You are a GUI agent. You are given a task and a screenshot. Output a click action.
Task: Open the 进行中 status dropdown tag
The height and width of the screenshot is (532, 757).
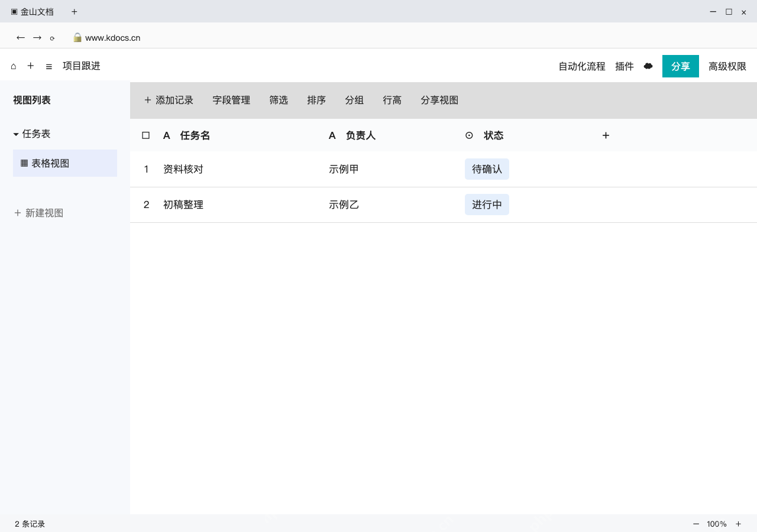487,205
